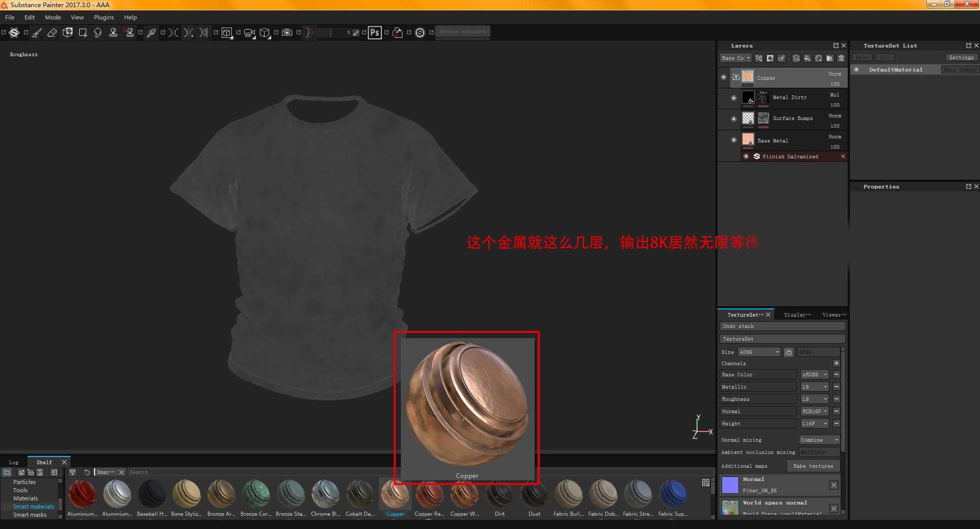This screenshot has height=529, width=980.
Task: Select the Projection tool
Action: click(67, 33)
